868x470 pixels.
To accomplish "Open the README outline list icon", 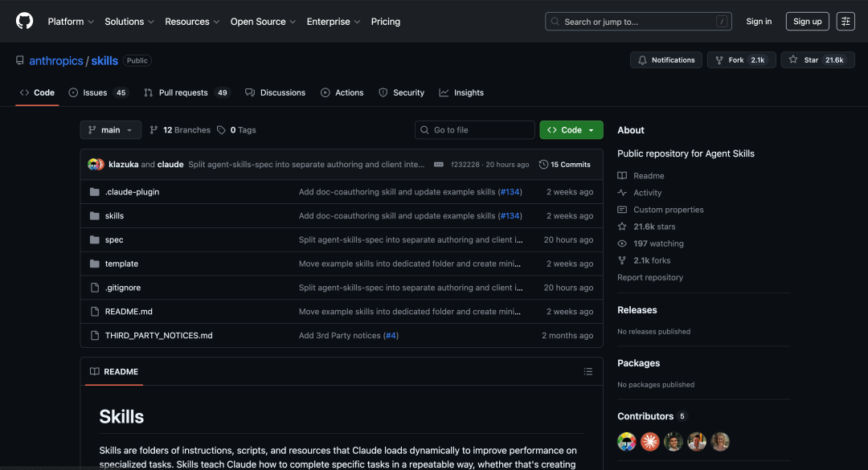I will tap(588, 371).
